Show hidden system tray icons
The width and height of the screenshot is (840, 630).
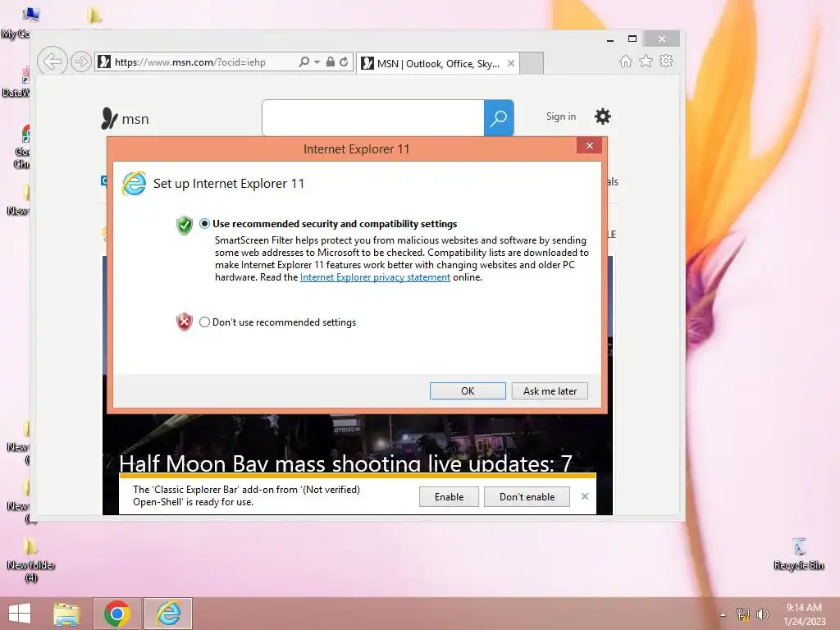click(724, 614)
